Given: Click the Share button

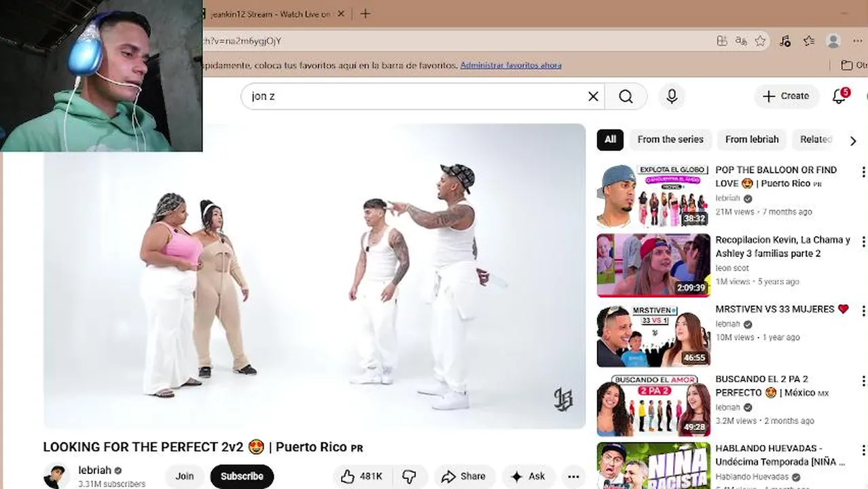Looking at the screenshot, I should pyautogui.click(x=463, y=476).
